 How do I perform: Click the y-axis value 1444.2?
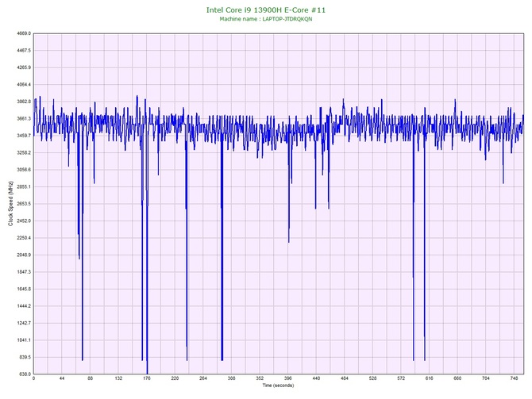24,306
